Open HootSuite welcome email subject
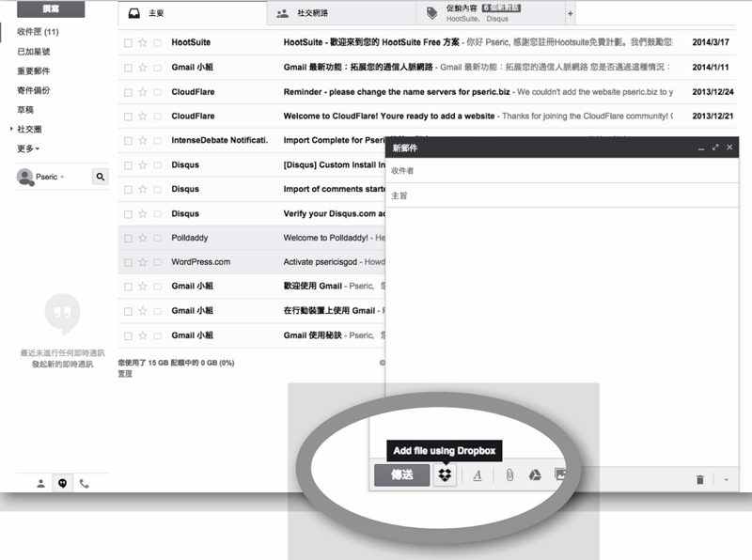752x560 pixels. (x=371, y=42)
